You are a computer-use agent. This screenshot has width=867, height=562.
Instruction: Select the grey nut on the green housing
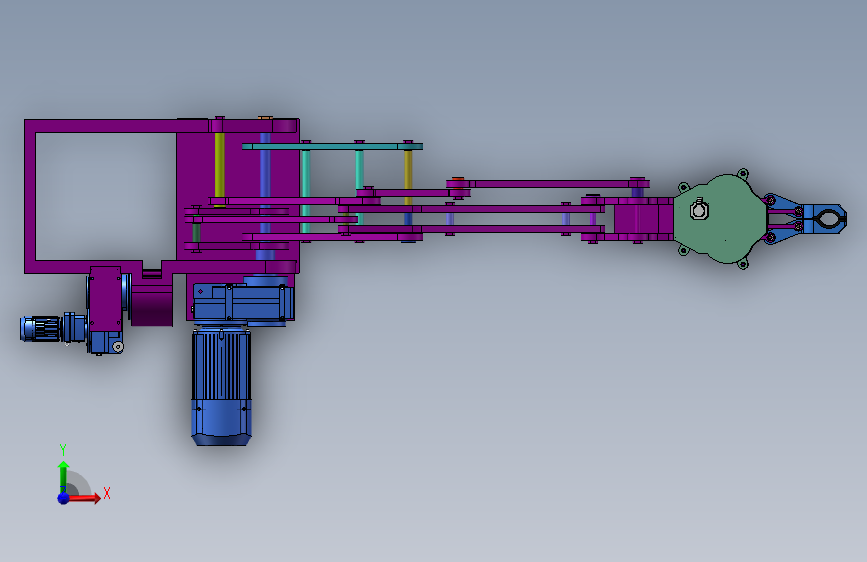click(699, 210)
